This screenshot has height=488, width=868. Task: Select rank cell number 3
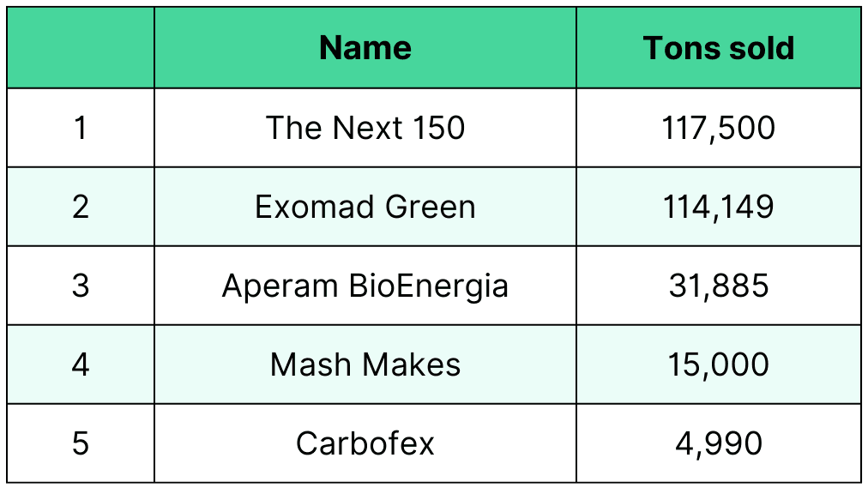[81, 286]
